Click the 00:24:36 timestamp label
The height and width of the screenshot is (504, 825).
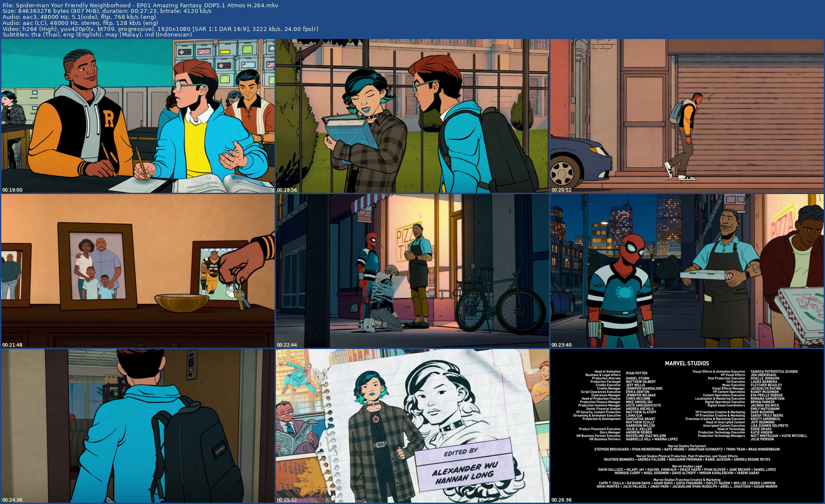click(12, 500)
